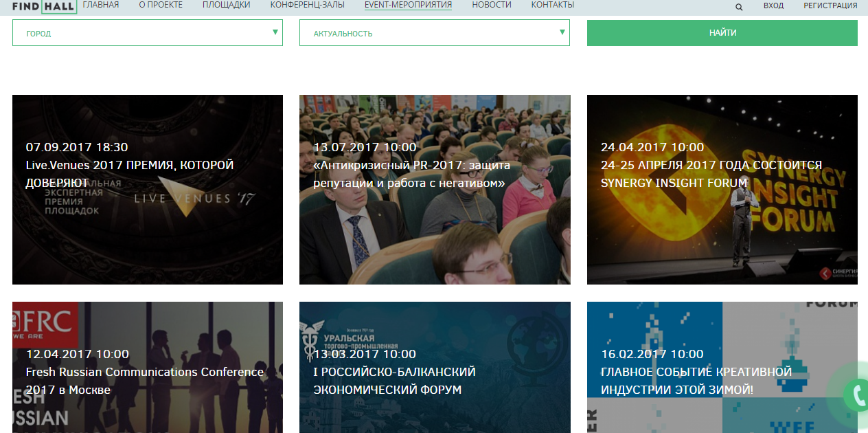The image size is (868, 433).
Task: Click the date 24.04.2017 10:00
Action: 652,147
